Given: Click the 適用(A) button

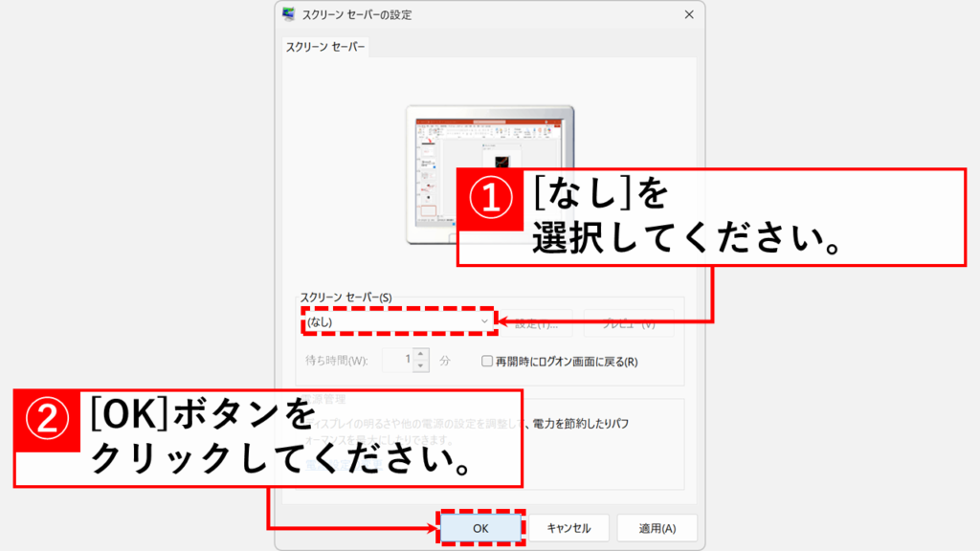Looking at the screenshot, I should [x=657, y=528].
